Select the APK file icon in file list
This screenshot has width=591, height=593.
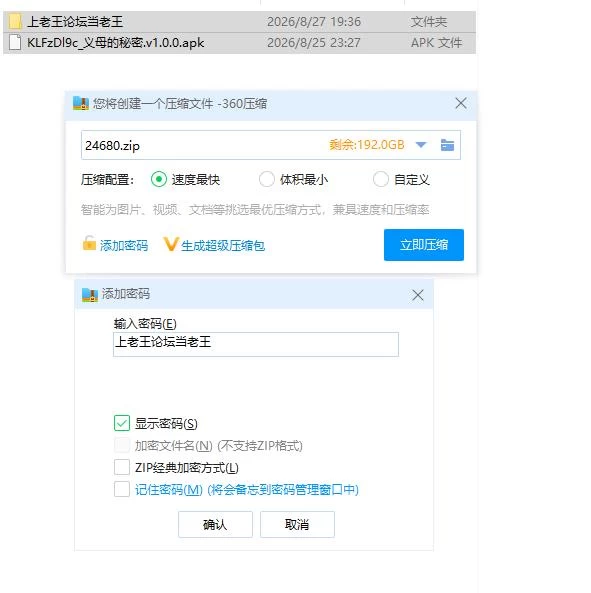tap(15, 42)
